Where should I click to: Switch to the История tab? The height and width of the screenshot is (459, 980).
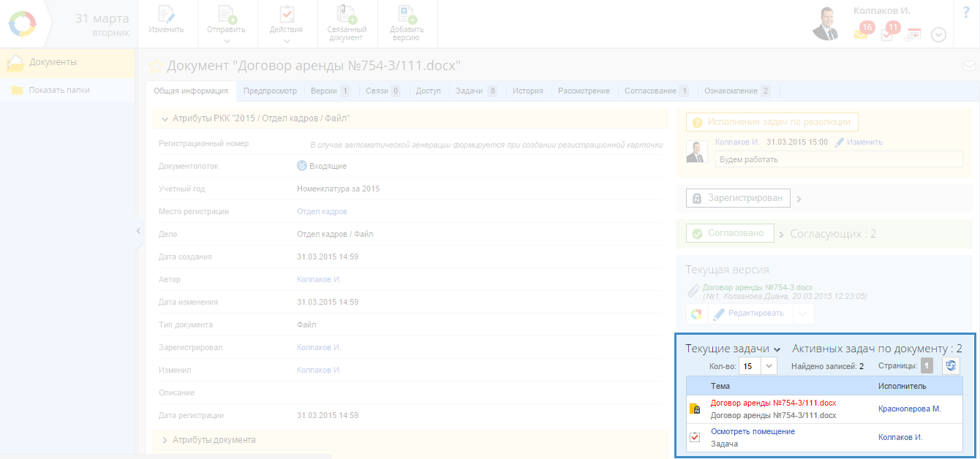[x=527, y=91]
